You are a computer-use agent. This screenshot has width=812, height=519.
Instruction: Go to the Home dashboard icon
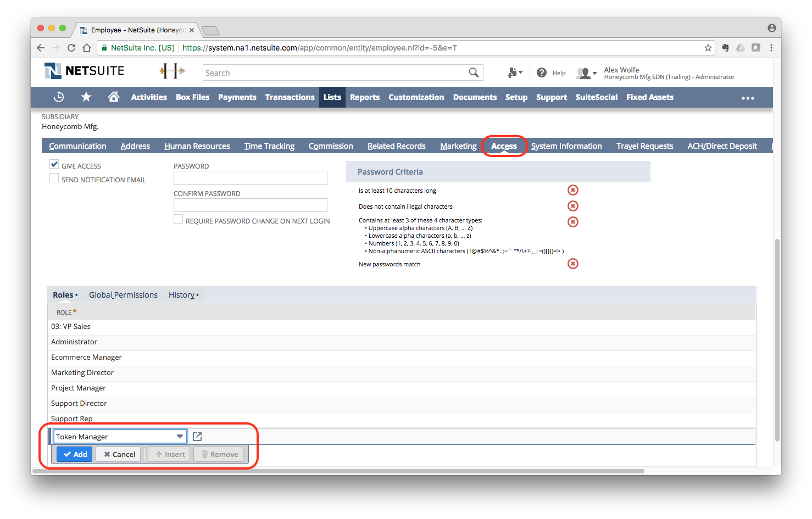(114, 97)
